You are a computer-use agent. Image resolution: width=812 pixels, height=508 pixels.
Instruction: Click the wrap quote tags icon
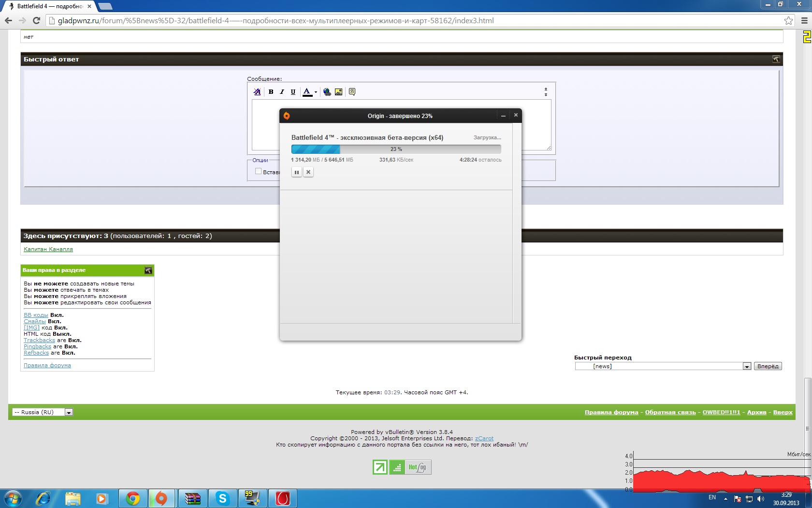[x=352, y=92]
